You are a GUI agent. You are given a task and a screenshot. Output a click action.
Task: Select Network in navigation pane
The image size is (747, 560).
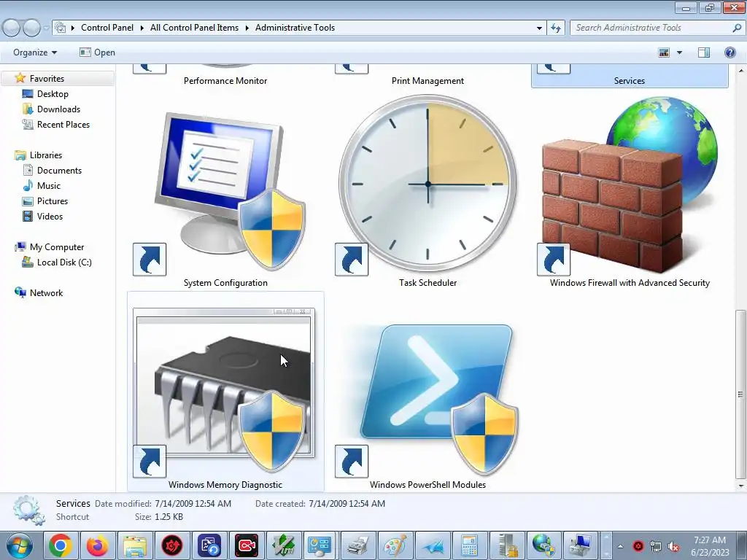tap(46, 293)
